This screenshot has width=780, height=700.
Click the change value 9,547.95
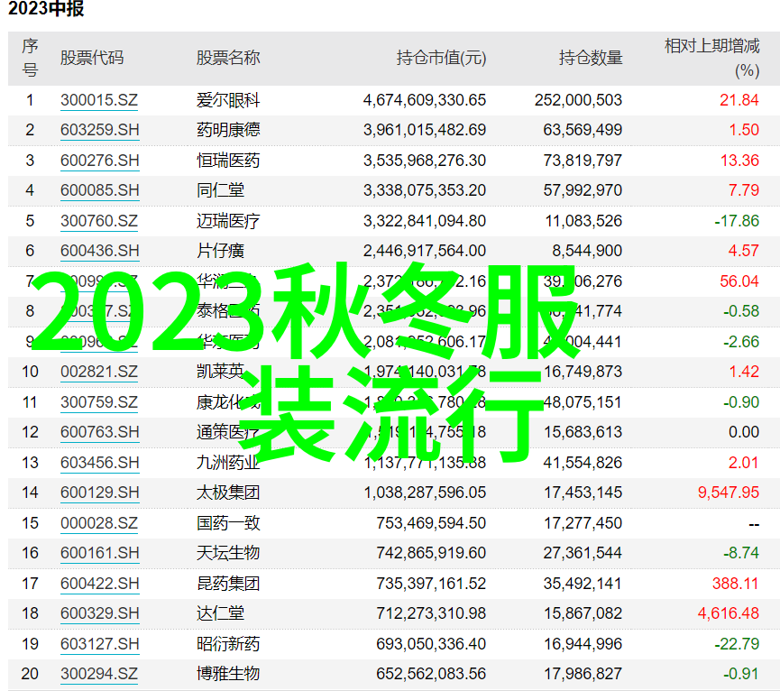pos(729,492)
